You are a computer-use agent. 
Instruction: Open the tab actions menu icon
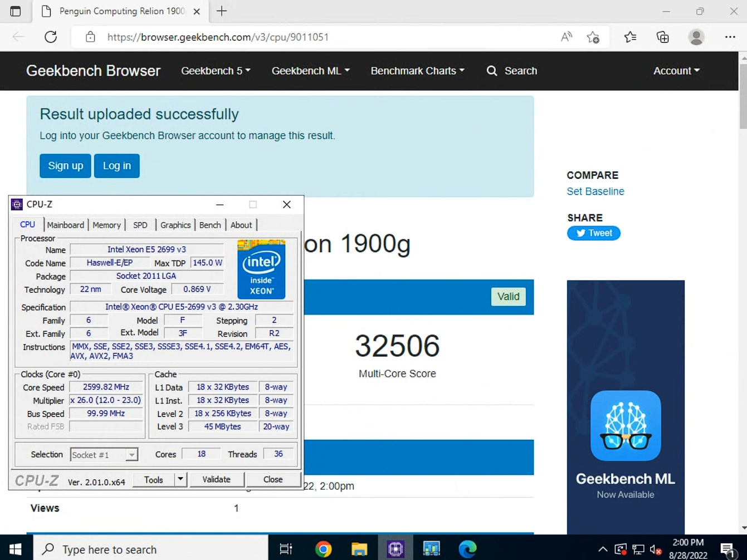pos(16,11)
